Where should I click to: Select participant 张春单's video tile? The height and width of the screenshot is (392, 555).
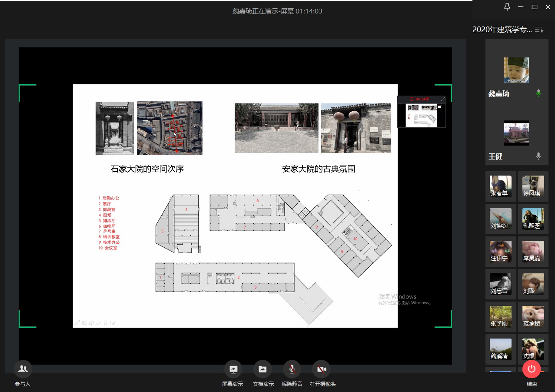[501, 186]
